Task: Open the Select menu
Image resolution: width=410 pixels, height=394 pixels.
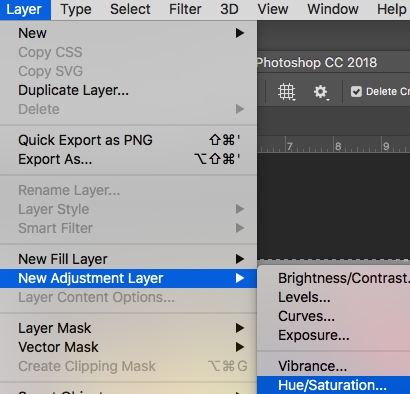Action: 130,9
